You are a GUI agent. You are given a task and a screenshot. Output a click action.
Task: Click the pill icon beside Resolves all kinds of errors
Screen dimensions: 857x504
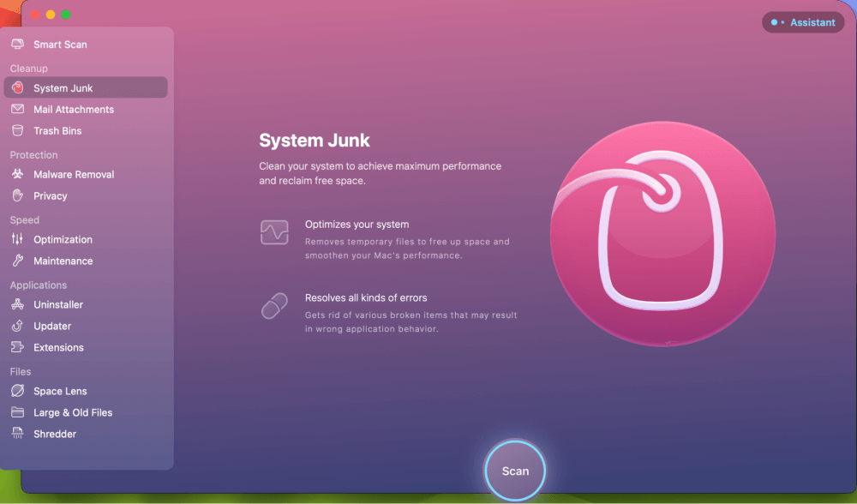[x=274, y=305]
